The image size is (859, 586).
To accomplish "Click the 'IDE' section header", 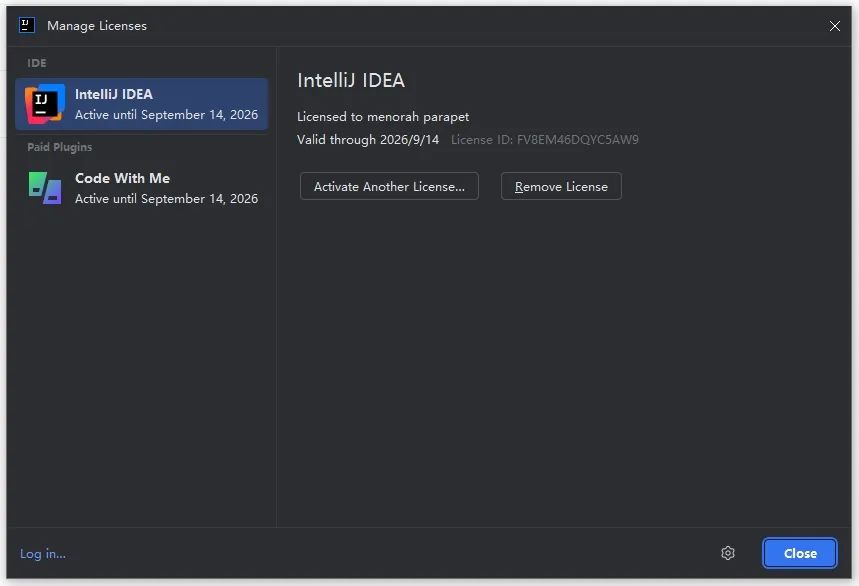I will coord(37,63).
